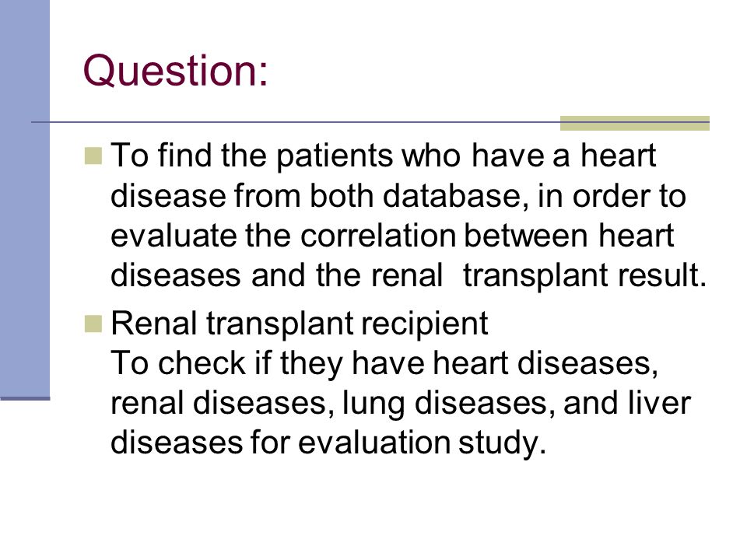
Task: Click the words 'in order to'
Action: [612, 196]
